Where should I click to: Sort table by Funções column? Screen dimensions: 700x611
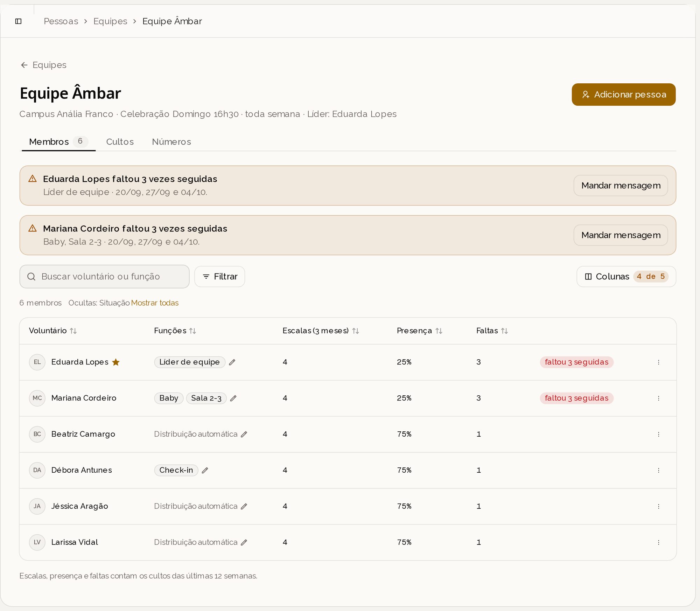(x=175, y=331)
